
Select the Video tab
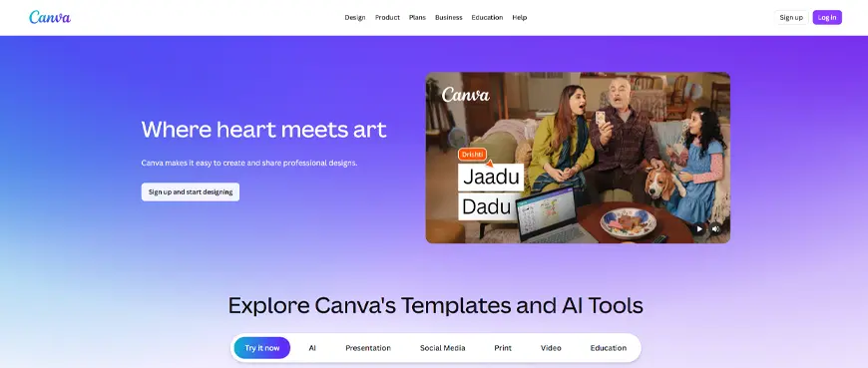[551, 348]
